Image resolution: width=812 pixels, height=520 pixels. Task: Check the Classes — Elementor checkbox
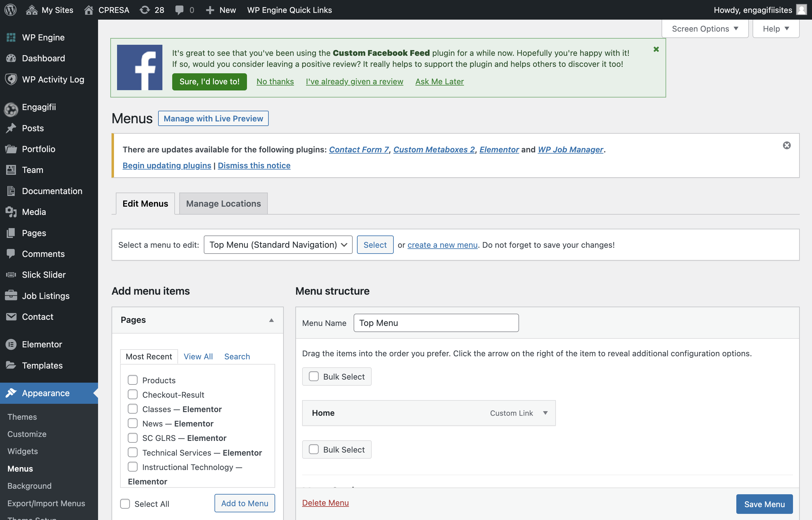(x=133, y=409)
